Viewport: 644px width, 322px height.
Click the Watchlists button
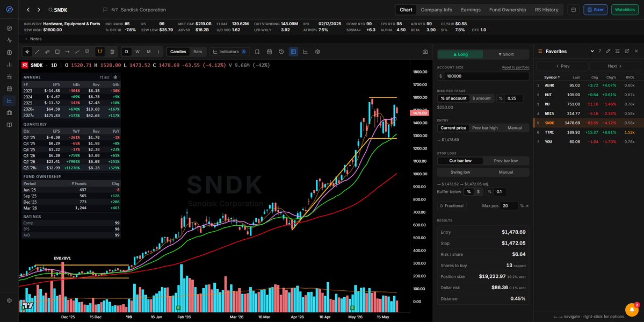point(625,10)
